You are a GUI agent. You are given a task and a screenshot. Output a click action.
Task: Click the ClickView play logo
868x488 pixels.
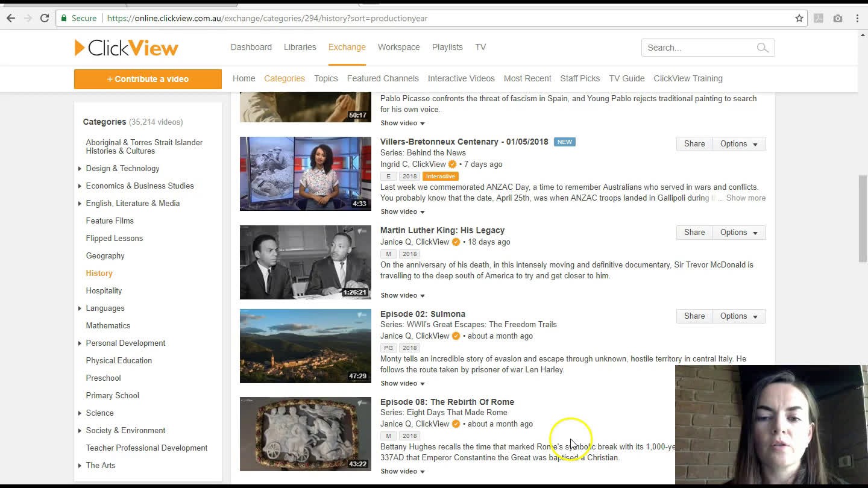79,48
